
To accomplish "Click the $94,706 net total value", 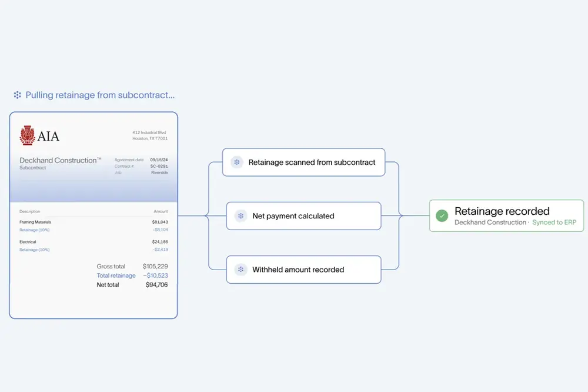I will tap(157, 285).
